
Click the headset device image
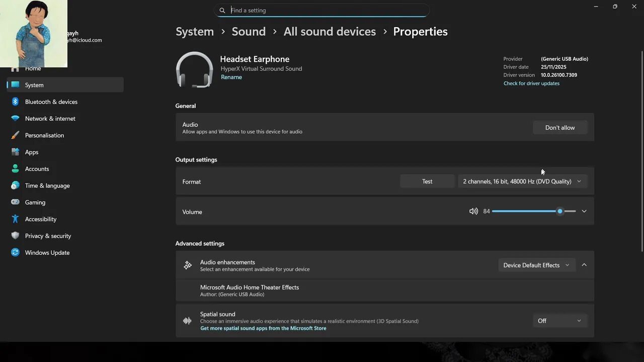[x=195, y=70]
